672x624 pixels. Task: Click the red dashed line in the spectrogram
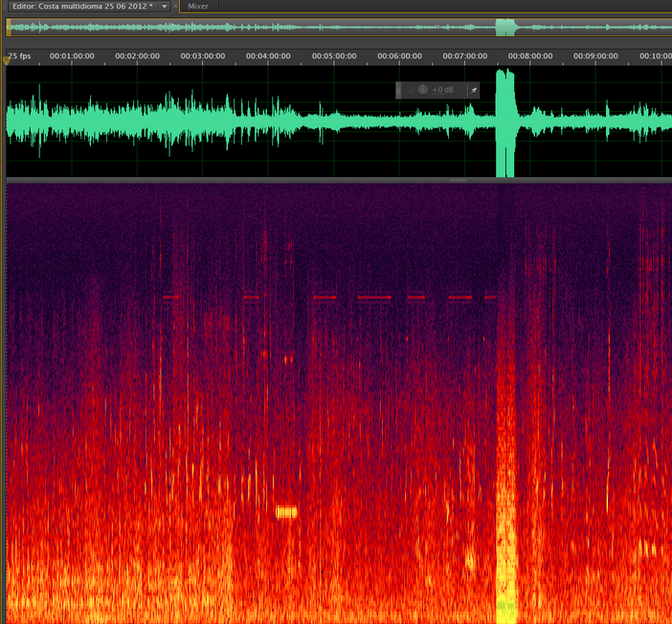pyautogui.click(x=373, y=298)
